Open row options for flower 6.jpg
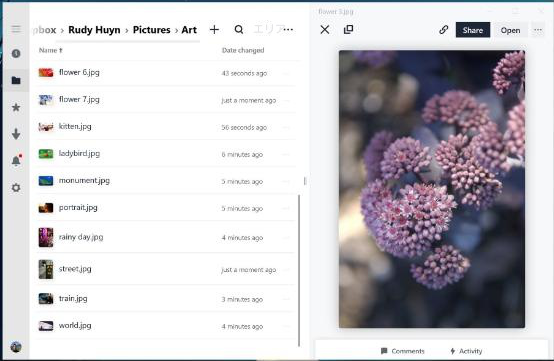554x361 pixels. 286,73
